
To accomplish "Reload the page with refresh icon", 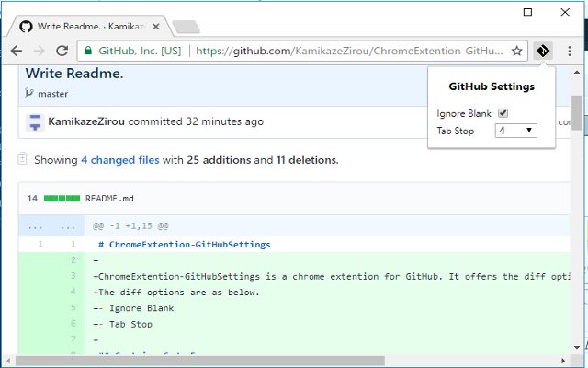I will click(x=62, y=51).
